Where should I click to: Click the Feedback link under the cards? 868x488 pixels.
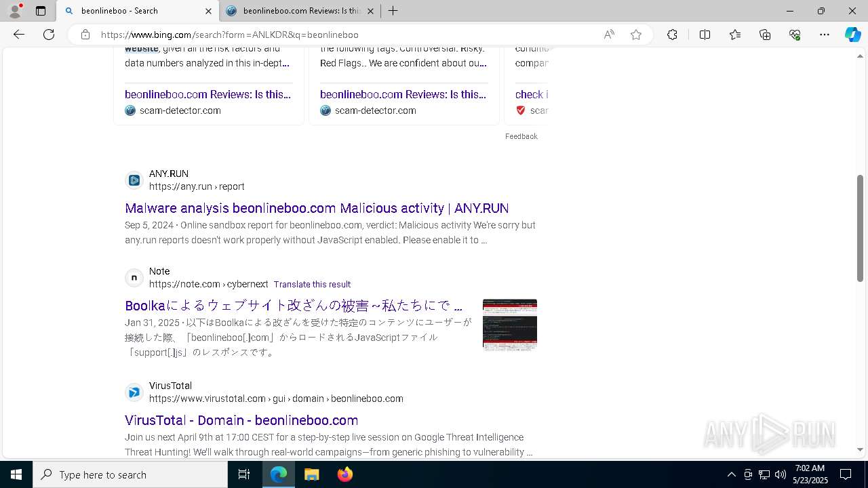tap(521, 136)
